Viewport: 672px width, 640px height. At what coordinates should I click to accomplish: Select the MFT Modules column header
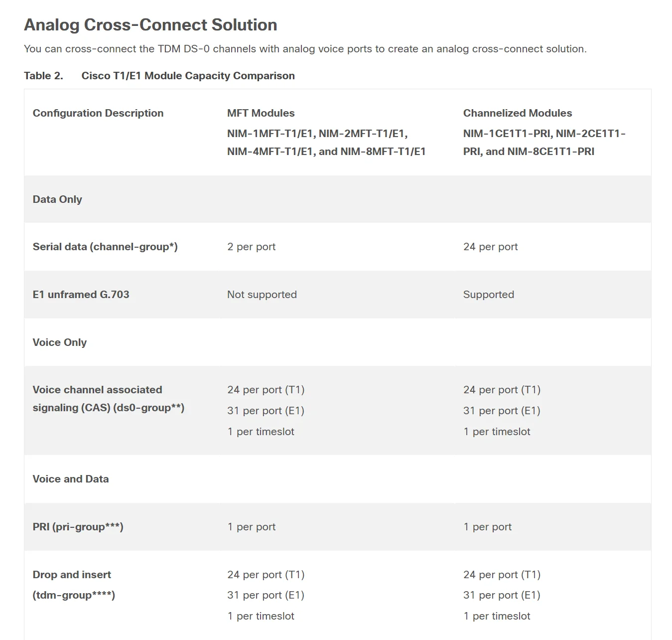point(261,113)
